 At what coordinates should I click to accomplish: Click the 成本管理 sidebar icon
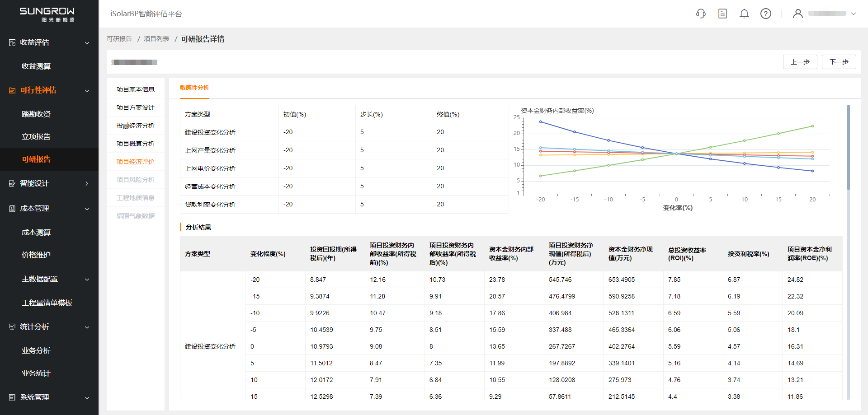12,209
